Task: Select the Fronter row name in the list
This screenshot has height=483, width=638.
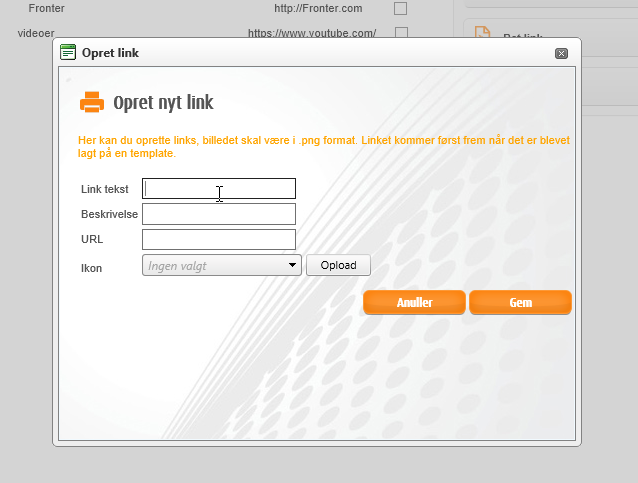Action: 47,8
